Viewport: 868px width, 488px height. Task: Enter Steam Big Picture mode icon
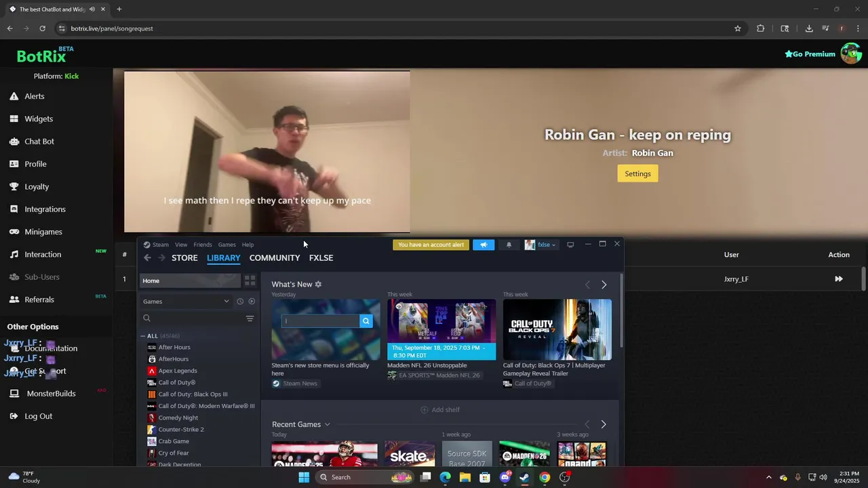[570, 245]
